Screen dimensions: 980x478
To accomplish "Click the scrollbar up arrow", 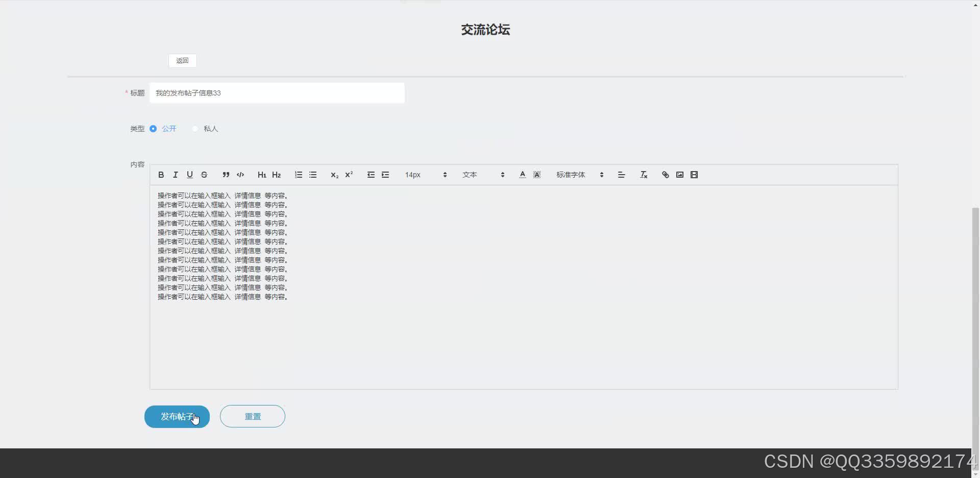I will [975, 4].
